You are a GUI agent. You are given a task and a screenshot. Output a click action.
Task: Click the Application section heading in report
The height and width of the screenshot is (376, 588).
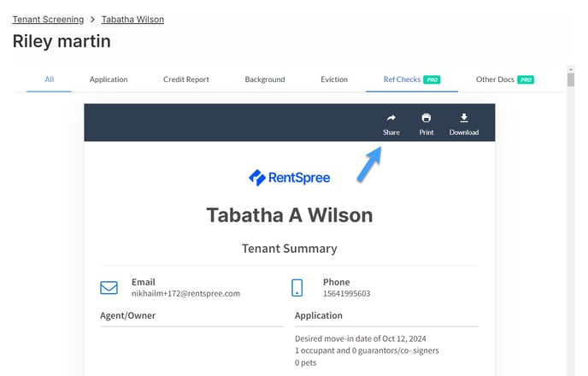coord(319,315)
